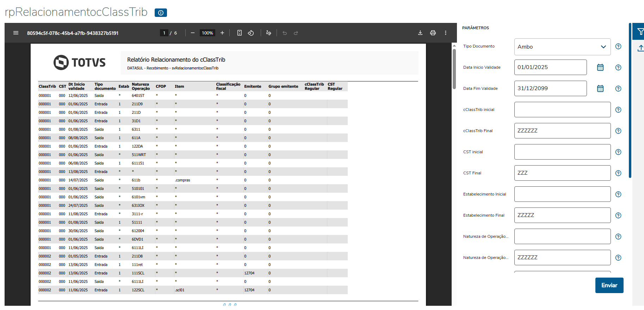The height and width of the screenshot is (310, 644).
Task: Click the PDF document vertical scrollbar
Action: pyautogui.click(x=454, y=69)
